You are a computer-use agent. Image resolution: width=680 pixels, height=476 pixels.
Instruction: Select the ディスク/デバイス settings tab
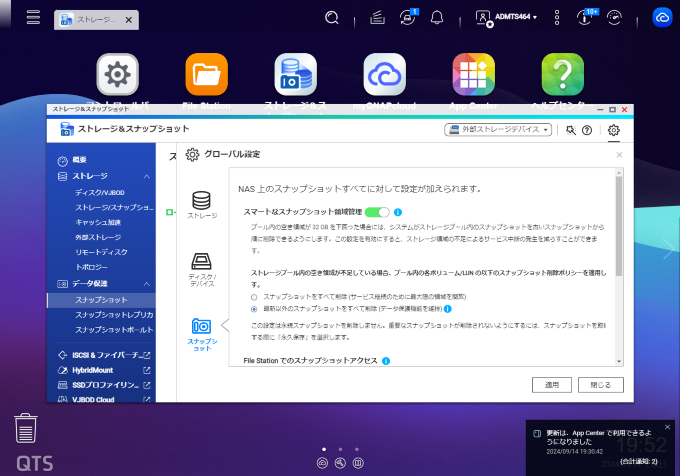202,270
